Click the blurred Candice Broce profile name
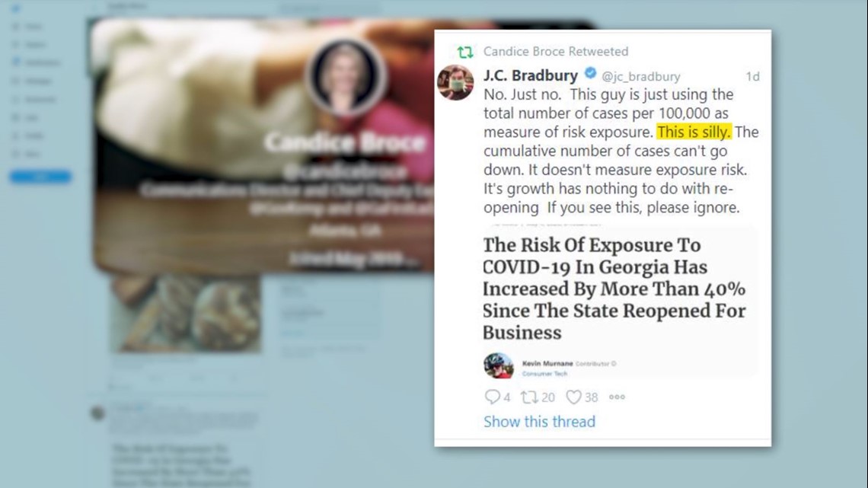This screenshot has height=488, width=868. click(346, 143)
